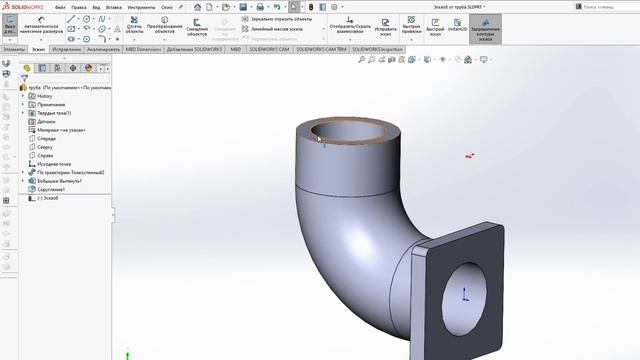Screen dimensions: 640x360
Task: Toggle Shaded Sketch Contours (Закрашенные контуры эскиза)
Action: pyautogui.click(x=485, y=29)
